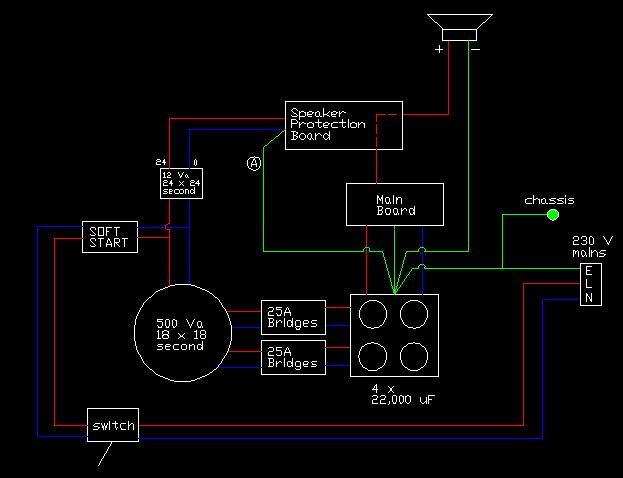The image size is (623, 478).
Task: Select the Main Board block
Action: tap(395, 205)
